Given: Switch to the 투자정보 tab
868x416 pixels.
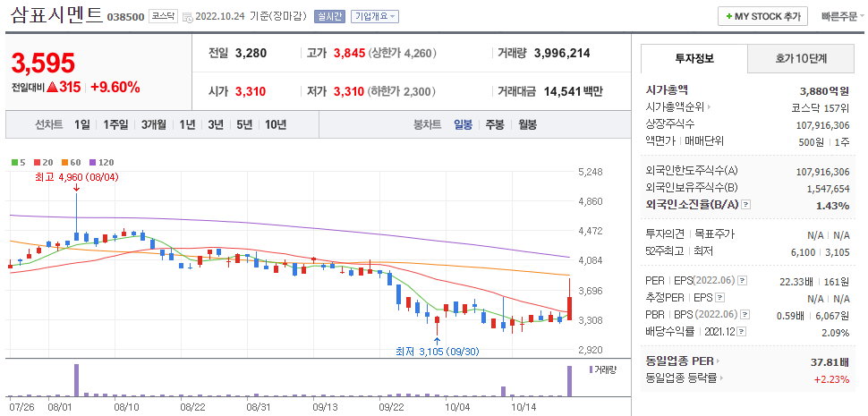Looking at the screenshot, I should [694, 59].
